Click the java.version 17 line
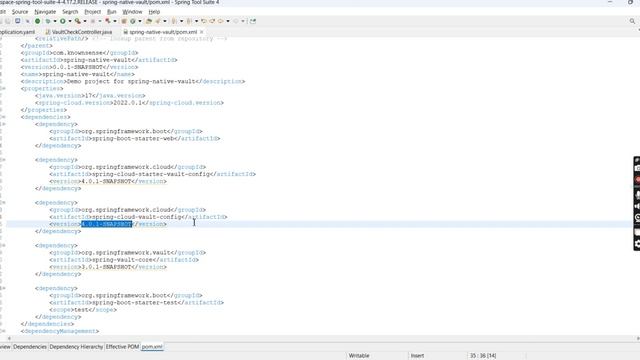This screenshot has height=360, width=640. [x=90, y=96]
